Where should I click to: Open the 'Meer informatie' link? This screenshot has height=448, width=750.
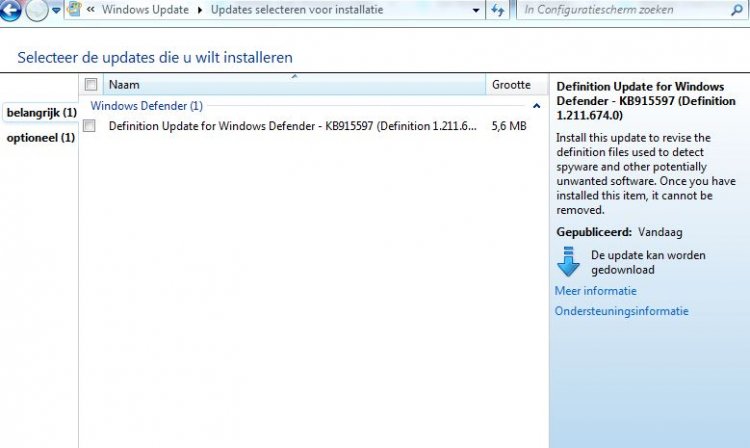(x=595, y=291)
